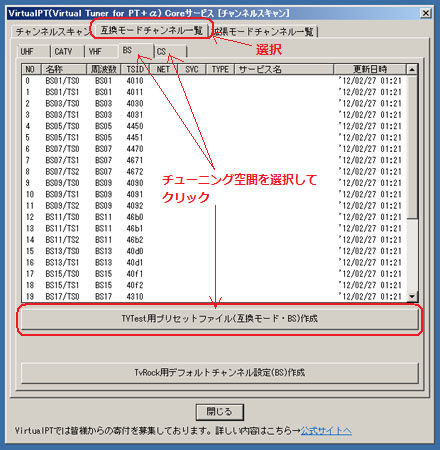Select the BS tuning space tab
This screenshot has height=450, width=440.
pyautogui.click(x=136, y=51)
